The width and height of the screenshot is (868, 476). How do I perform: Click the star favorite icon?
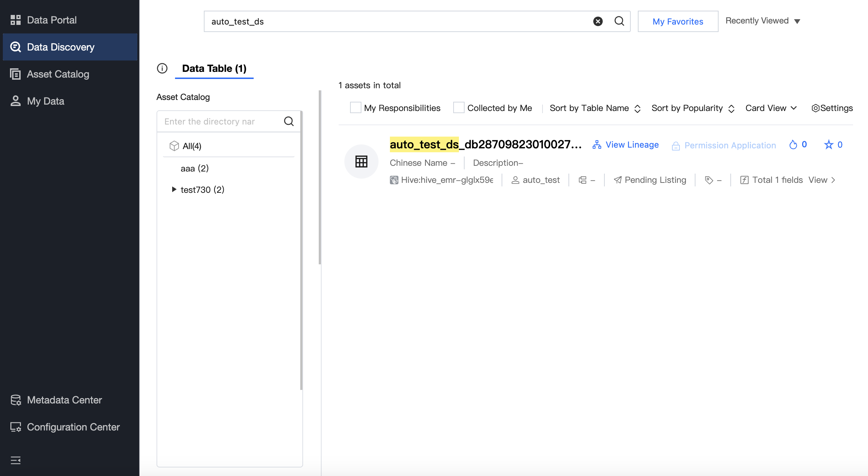pyautogui.click(x=829, y=145)
